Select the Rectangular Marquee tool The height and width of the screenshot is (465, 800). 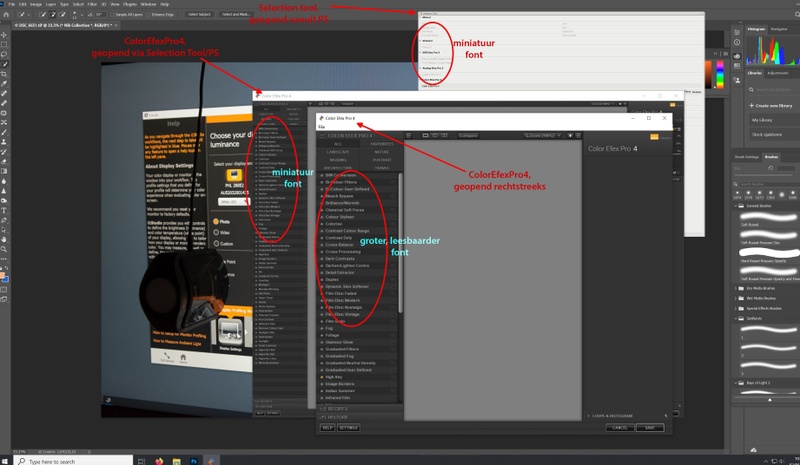[x=4, y=44]
